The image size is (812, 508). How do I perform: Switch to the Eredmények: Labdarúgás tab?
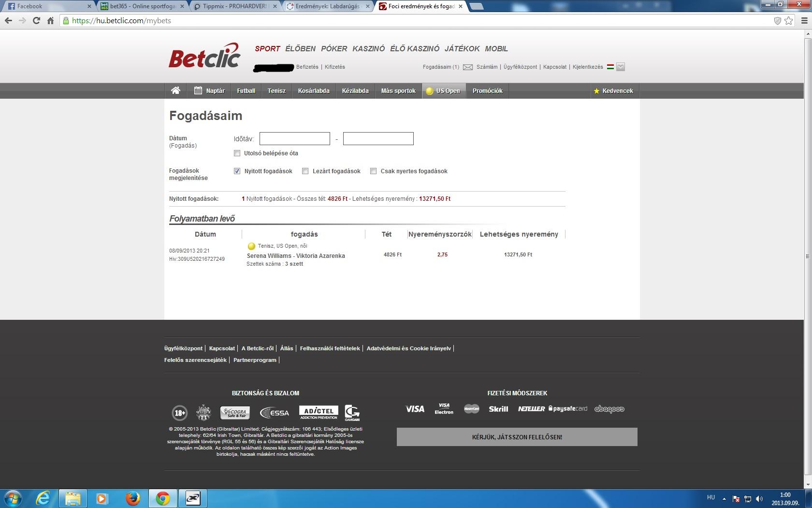328,6
